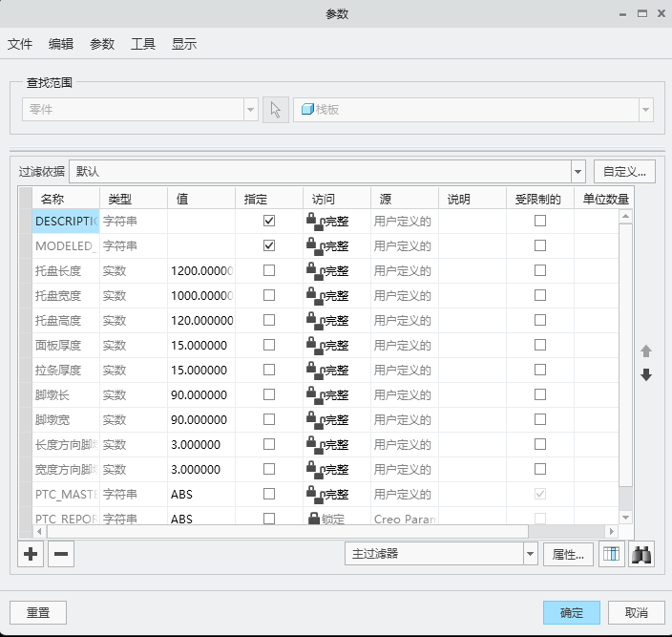The width and height of the screenshot is (672, 637).
Task: Open the table columns setup icon
Action: [611, 554]
